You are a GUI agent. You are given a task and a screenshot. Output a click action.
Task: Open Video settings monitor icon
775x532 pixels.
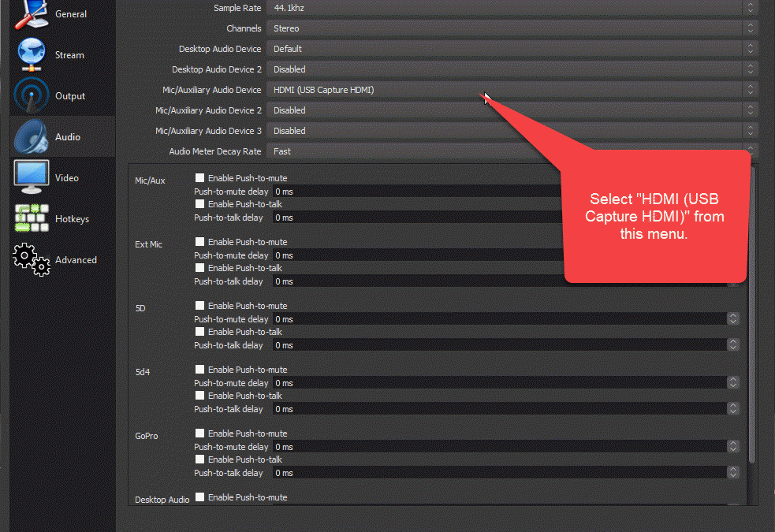pos(32,178)
